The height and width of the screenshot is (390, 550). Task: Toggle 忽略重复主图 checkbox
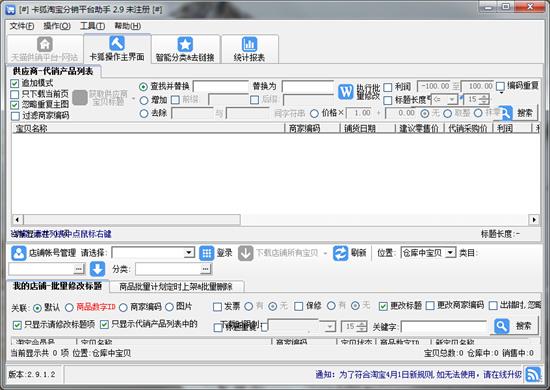click(x=14, y=105)
